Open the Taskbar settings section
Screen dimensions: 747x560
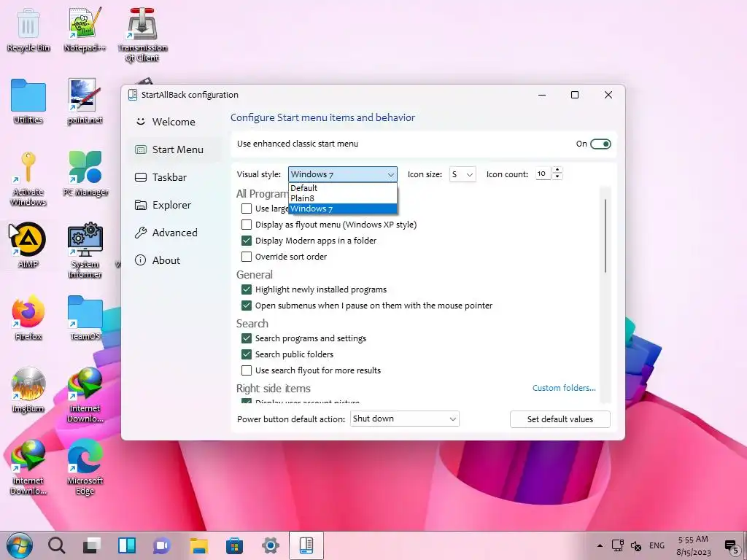click(x=174, y=177)
